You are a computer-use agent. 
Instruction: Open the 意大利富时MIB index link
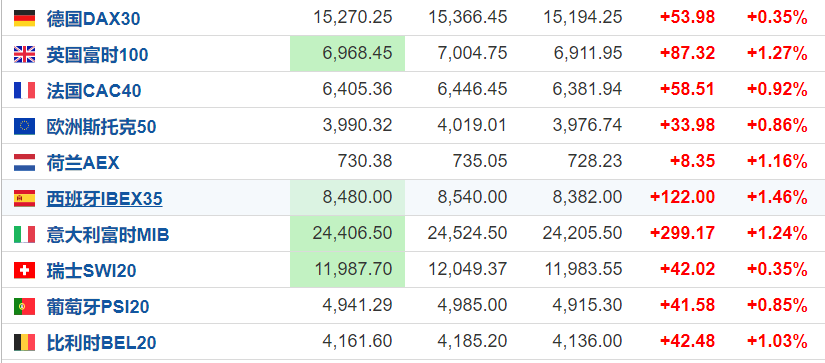(108, 235)
